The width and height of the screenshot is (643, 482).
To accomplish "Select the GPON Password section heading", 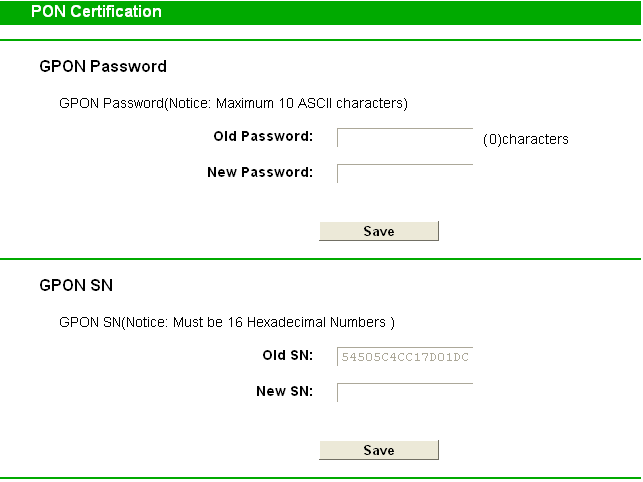I will [102, 67].
